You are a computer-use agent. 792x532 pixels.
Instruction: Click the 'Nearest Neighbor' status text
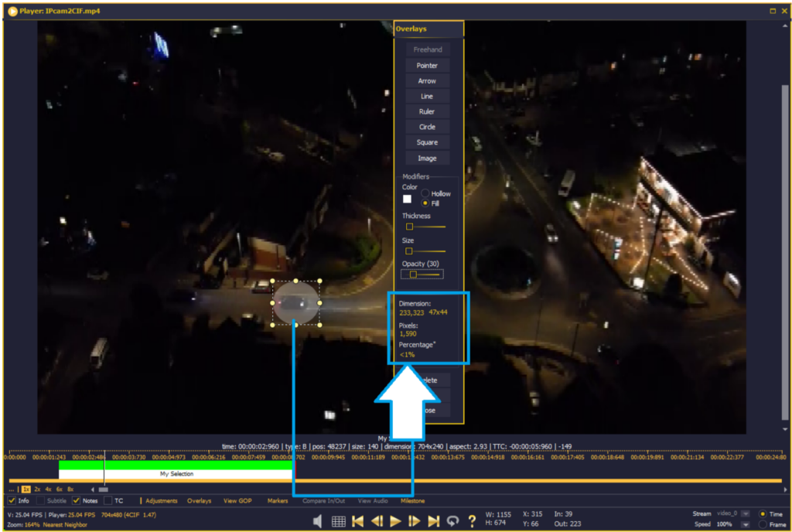(65, 524)
